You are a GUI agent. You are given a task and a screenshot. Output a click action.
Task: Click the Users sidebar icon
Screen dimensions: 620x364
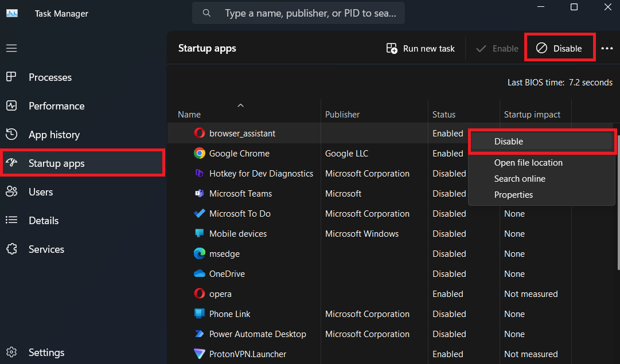[11, 191]
